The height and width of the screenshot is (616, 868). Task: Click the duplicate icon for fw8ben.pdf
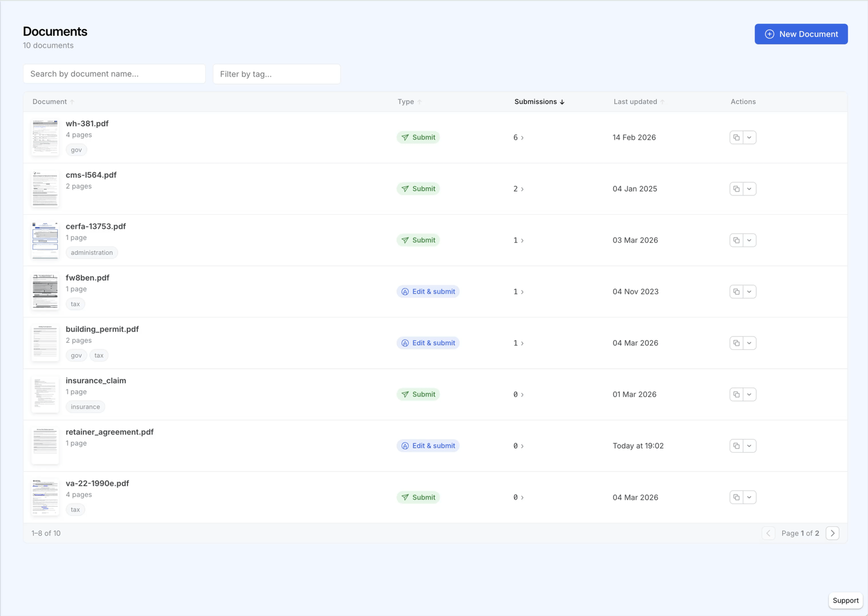736,292
